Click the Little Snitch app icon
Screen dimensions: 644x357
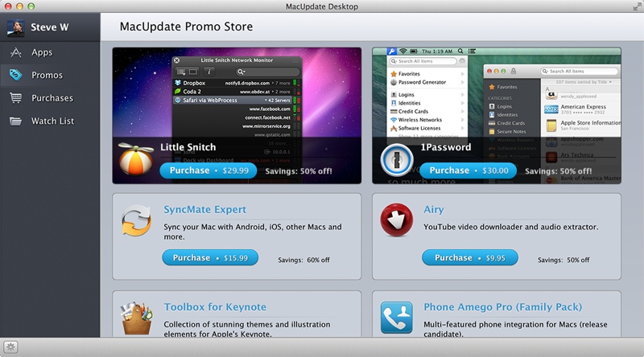coord(136,159)
